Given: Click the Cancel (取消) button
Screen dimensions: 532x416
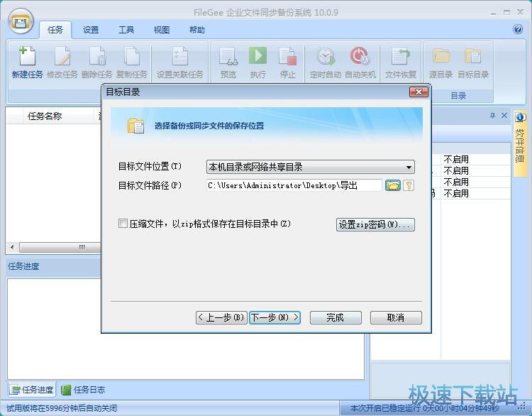Looking at the screenshot, I should click(x=396, y=317).
